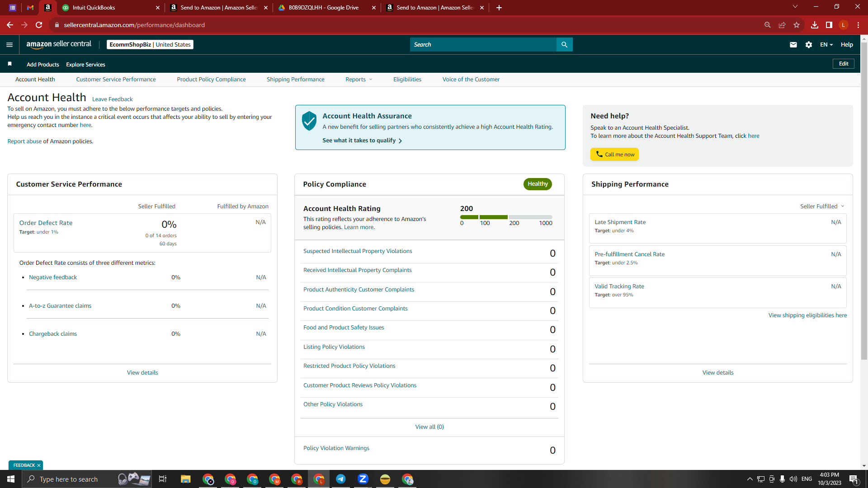868x488 pixels.
Task: Click Explore Services link
Action: point(85,65)
